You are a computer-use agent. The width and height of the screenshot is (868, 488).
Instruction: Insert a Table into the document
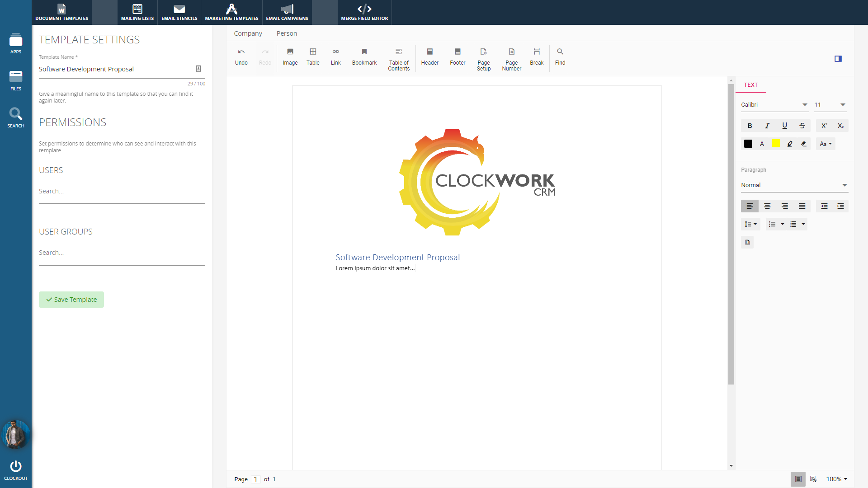(x=313, y=56)
